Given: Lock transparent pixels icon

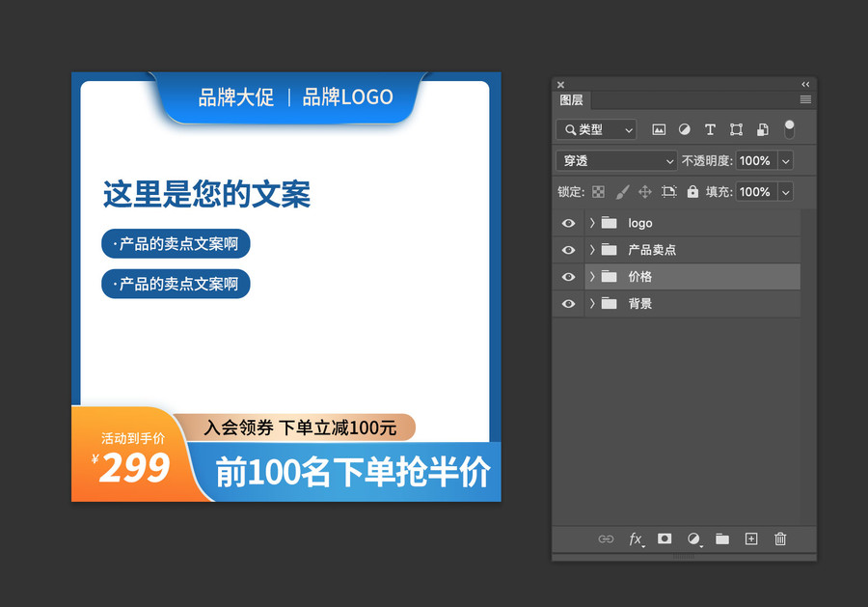Looking at the screenshot, I should pos(598,192).
